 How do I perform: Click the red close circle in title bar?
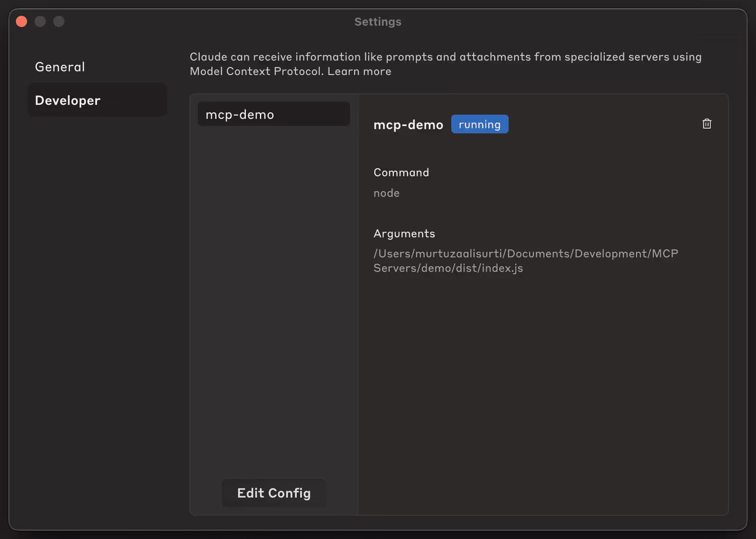point(21,21)
